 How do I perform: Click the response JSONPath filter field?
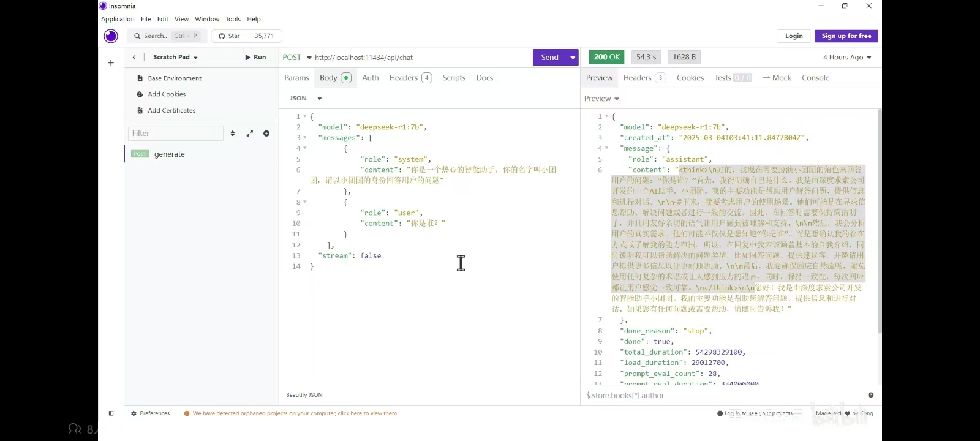723,396
